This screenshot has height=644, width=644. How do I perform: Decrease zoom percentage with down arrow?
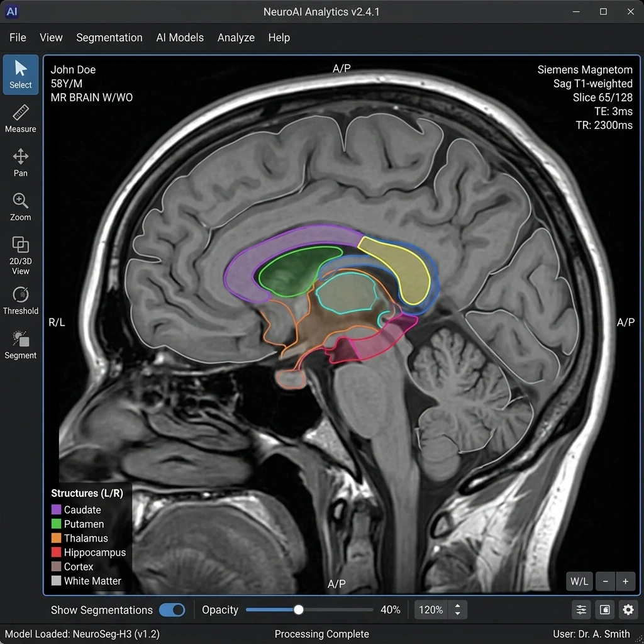coord(458,614)
